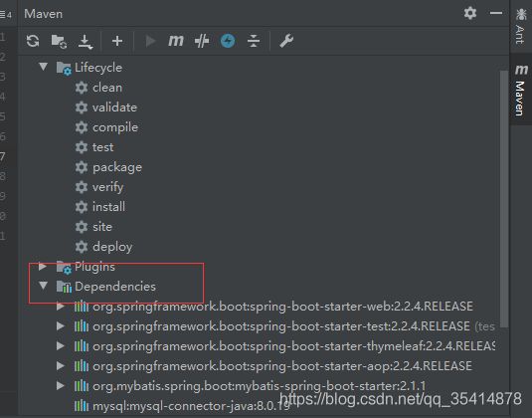Expand mybatis-spring-boot-starter dependency

coord(61,386)
